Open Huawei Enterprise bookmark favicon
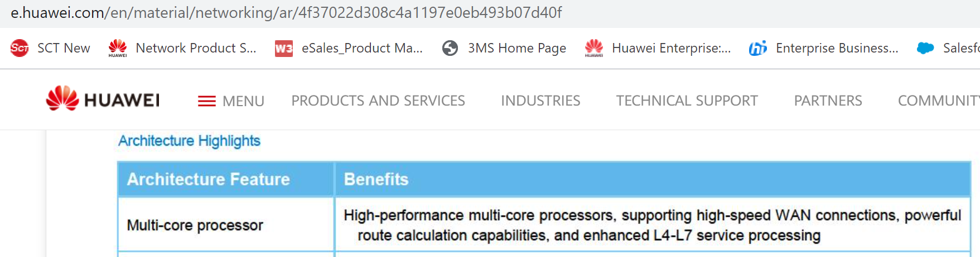 [x=594, y=48]
